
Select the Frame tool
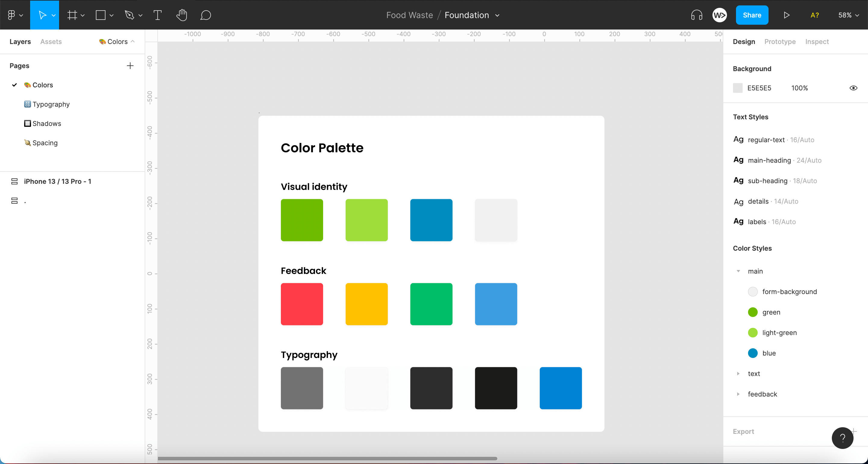[72, 15]
